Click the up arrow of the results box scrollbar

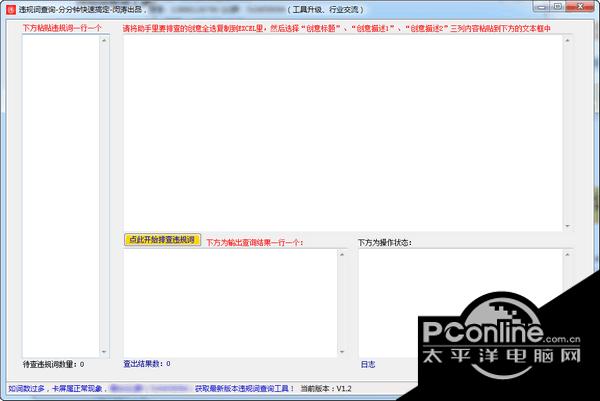point(342,254)
